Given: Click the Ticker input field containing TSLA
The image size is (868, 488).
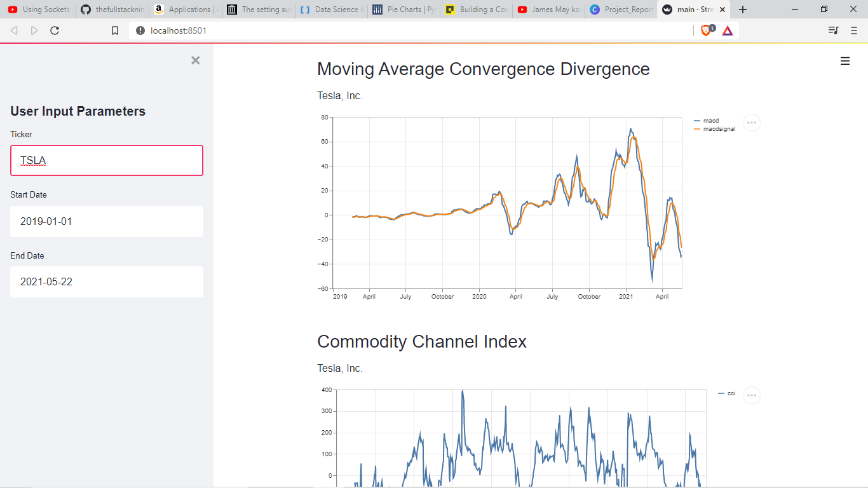Looking at the screenshot, I should [x=107, y=160].
